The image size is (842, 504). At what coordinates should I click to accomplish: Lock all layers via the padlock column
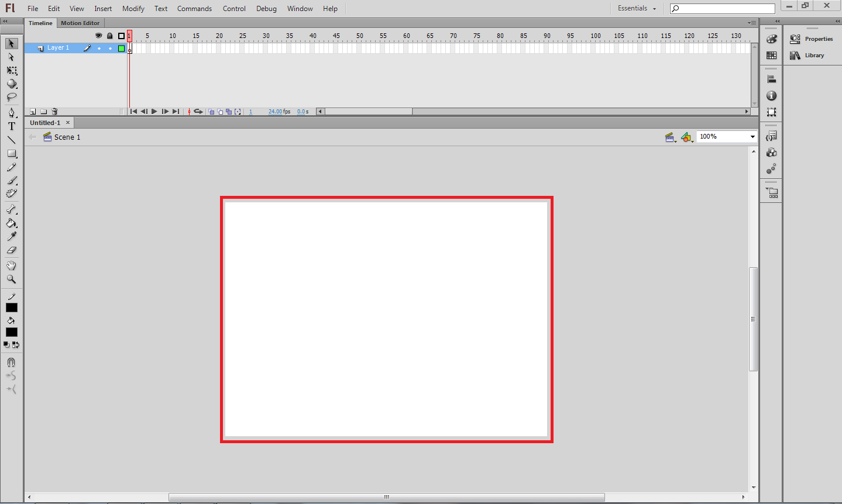pos(109,36)
